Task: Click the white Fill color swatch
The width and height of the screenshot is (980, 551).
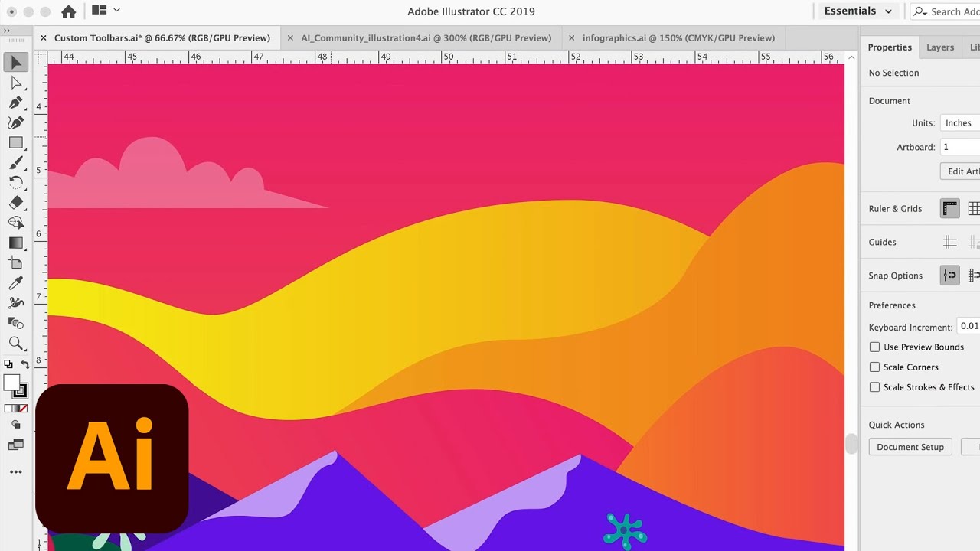Action: 11,383
